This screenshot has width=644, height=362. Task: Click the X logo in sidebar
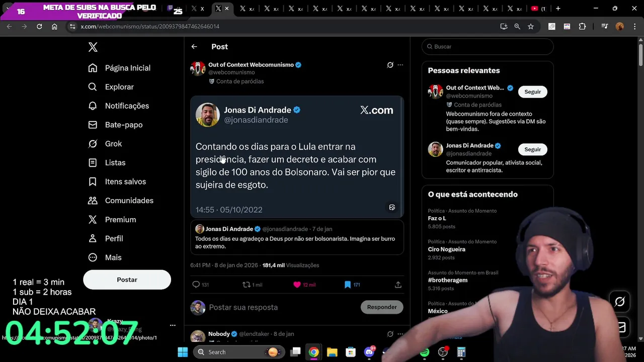[93, 47]
